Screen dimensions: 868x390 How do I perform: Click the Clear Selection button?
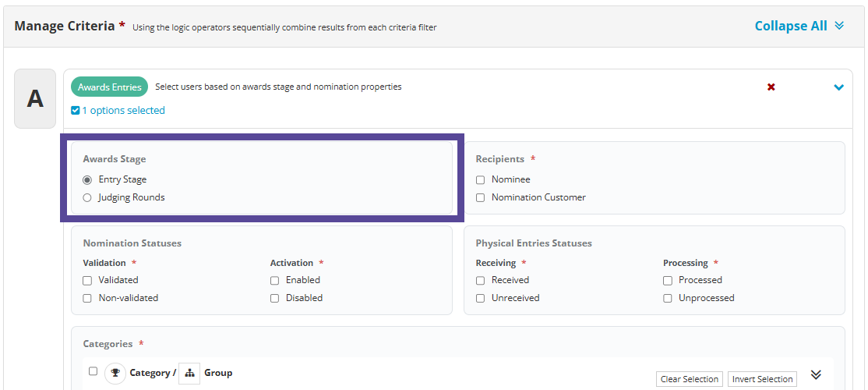(690, 379)
